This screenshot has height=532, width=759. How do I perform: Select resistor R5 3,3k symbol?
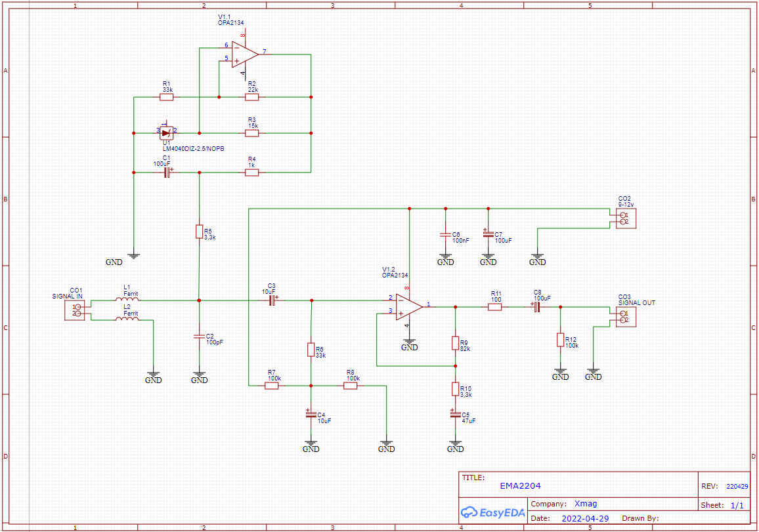(x=199, y=232)
